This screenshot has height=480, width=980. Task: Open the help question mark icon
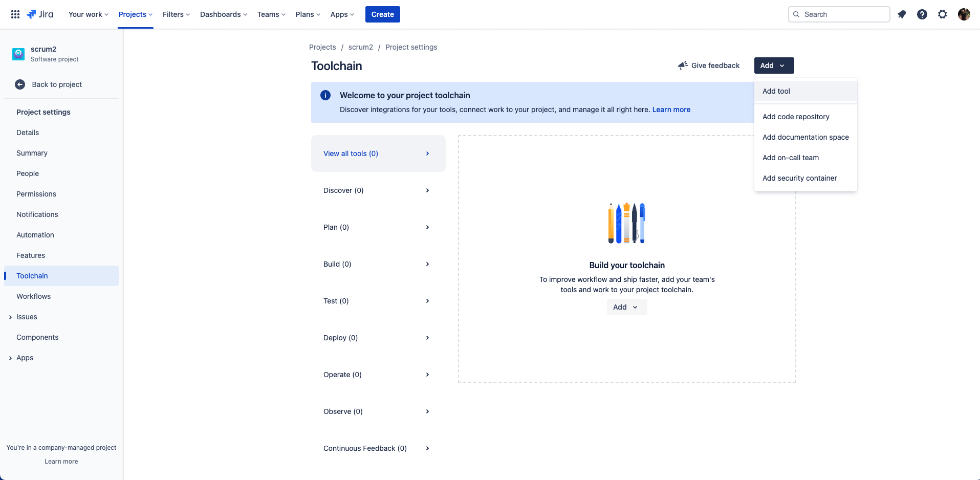pyautogui.click(x=922, y=14)
